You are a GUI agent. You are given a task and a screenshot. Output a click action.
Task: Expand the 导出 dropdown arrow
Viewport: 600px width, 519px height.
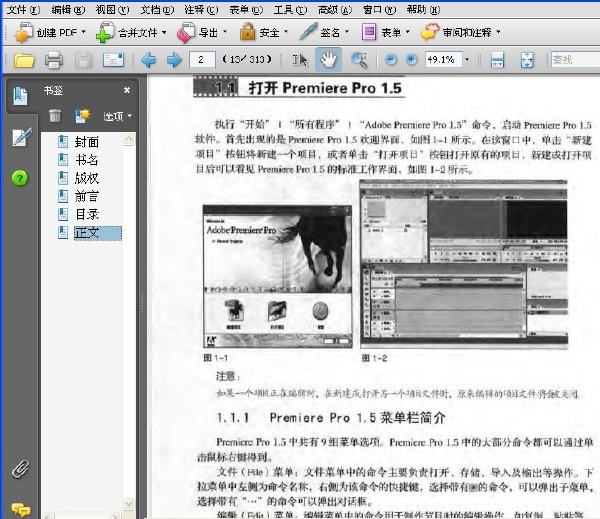(225, 32)
